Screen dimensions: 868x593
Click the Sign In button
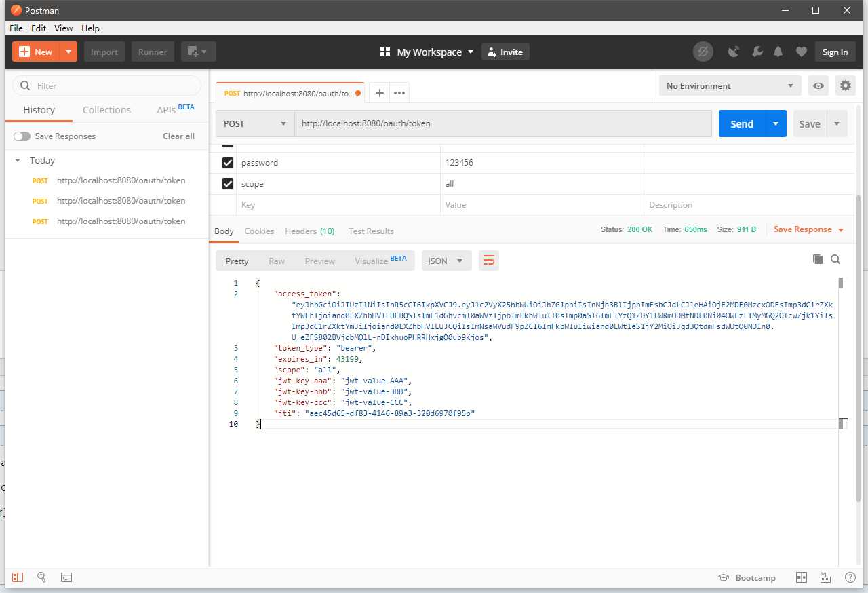(x=835, y=52)
